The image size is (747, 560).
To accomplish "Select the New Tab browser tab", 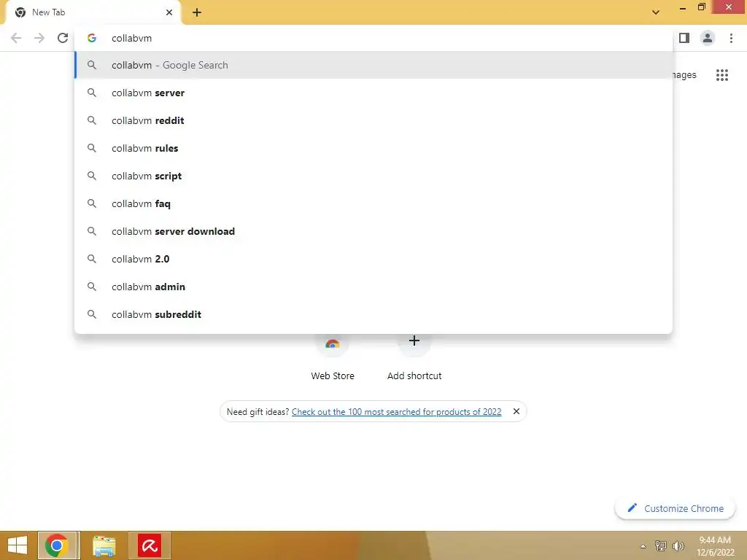I will pyautogui.click(x=93, y=13).
